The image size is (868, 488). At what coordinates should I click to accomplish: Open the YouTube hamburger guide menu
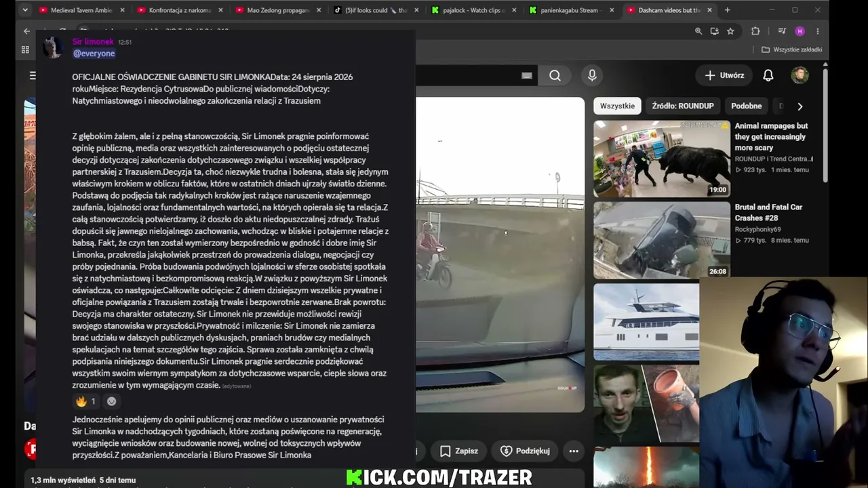[32, 75]
